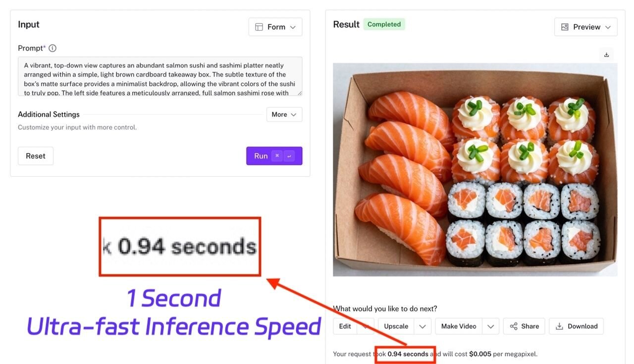Click the command-key shortcut icon on Run
634x364 pixels.
click(277, 156)
